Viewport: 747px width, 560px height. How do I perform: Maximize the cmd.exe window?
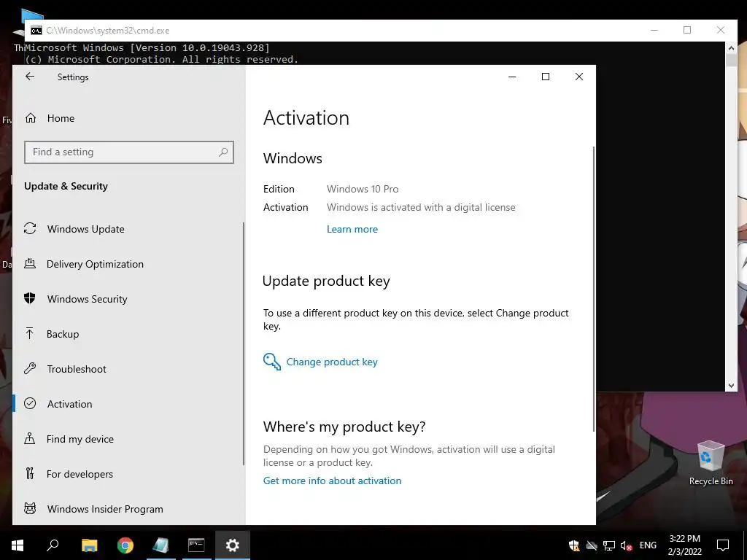coord(687,30)
